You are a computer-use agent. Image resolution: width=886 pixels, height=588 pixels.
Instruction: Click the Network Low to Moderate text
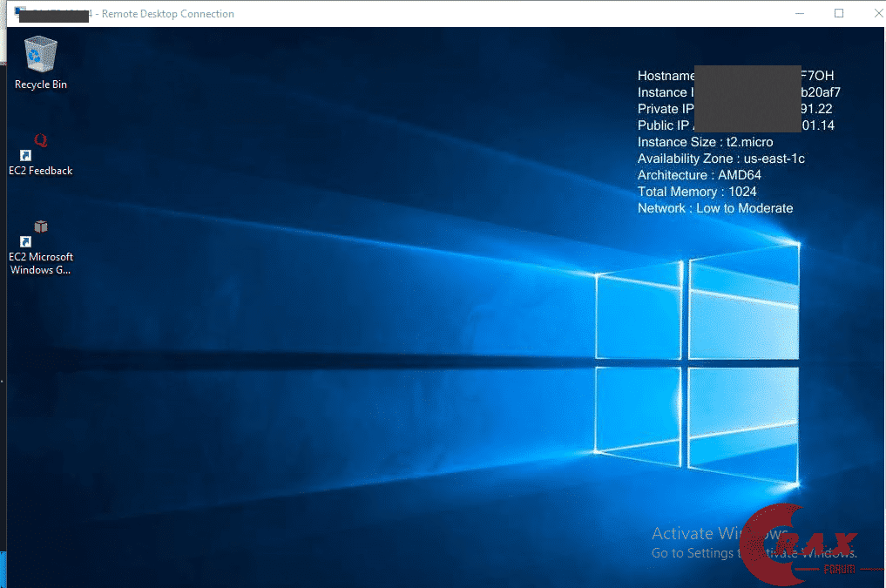click(714, 208)
